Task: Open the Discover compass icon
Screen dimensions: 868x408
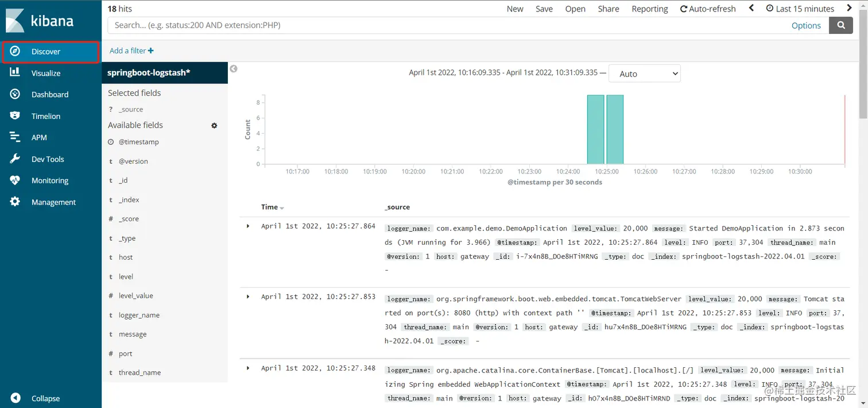Action: (15, 51)
